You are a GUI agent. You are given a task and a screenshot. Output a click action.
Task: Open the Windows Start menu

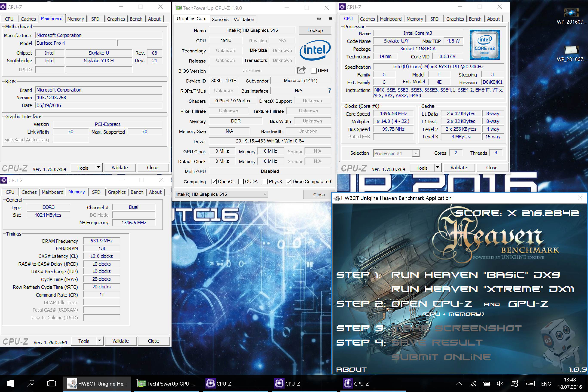(10, 383)
